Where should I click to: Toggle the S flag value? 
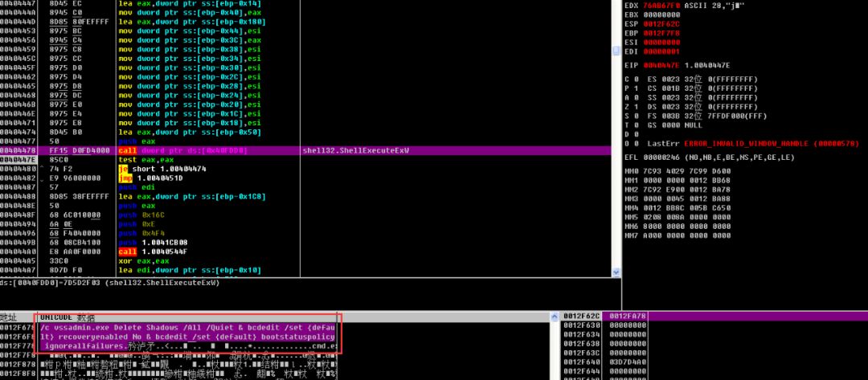click(x=637, y=116)
